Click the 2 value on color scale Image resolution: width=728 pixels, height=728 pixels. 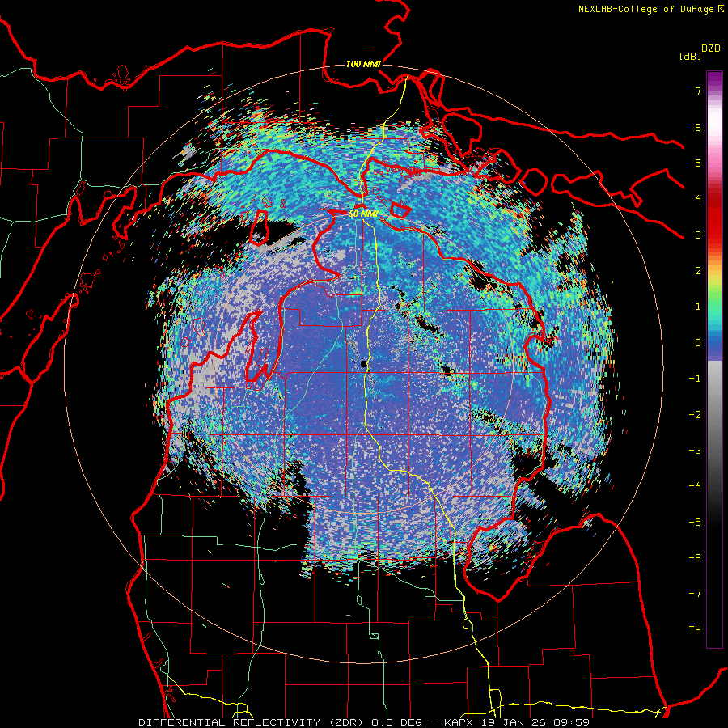(x=698, y=271)
